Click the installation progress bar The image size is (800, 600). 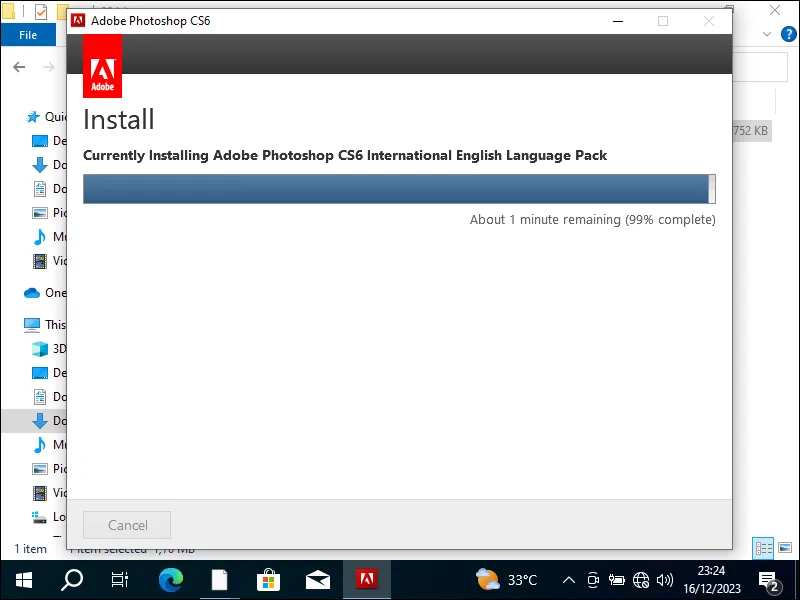(398, 188)
